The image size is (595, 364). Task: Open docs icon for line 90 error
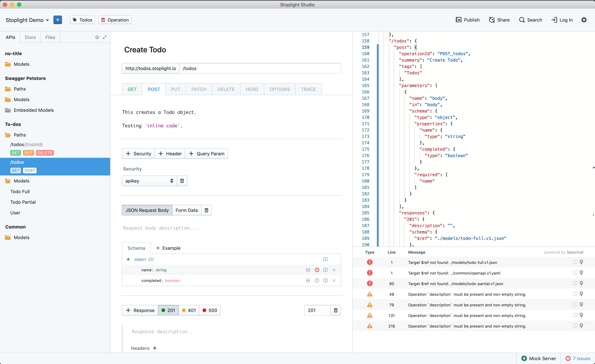point(575,283)
